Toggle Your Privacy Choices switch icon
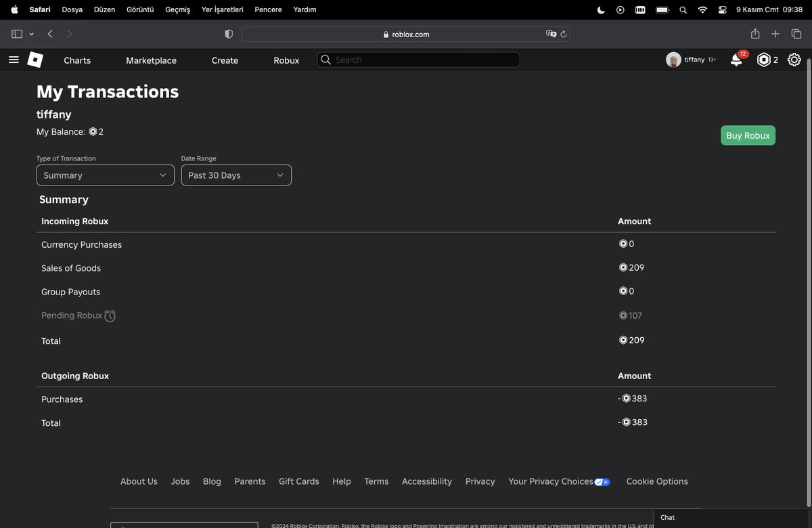The width and height of the screenshot is (812, 528). coord(602,482)
